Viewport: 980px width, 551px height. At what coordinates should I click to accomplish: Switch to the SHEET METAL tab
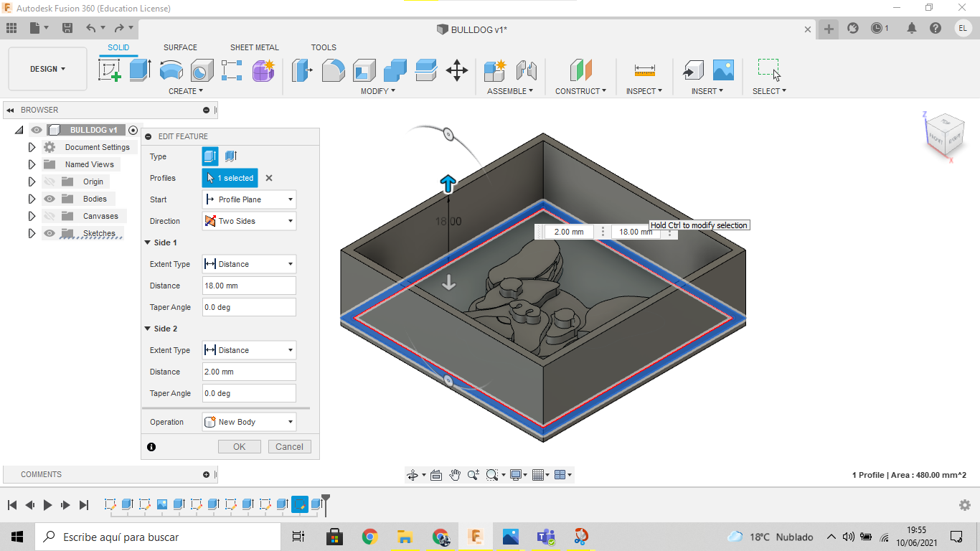click(255, 47)
